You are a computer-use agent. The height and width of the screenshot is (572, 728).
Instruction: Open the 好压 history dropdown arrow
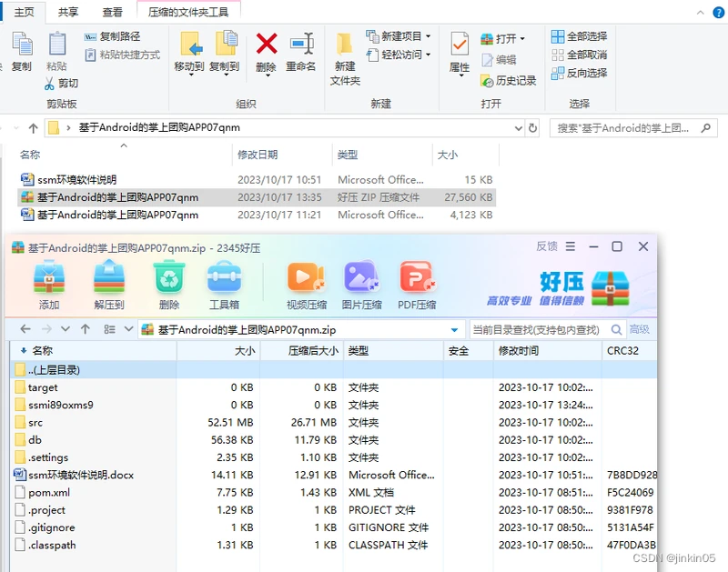tap(66, 329)
